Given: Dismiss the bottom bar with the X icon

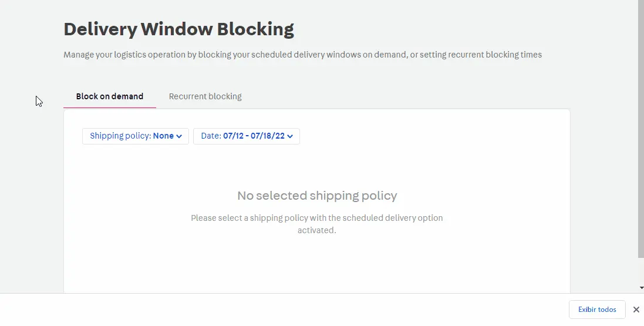Looking at the screenshot, I should [636, 310].
